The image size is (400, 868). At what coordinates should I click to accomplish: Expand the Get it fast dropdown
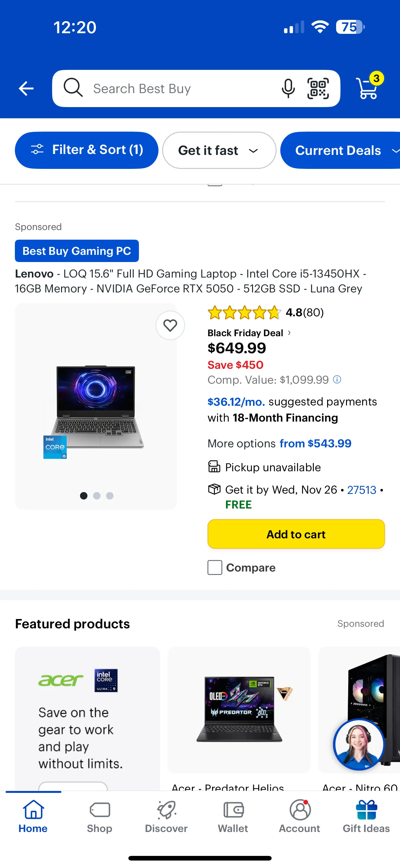coord(219,150)
